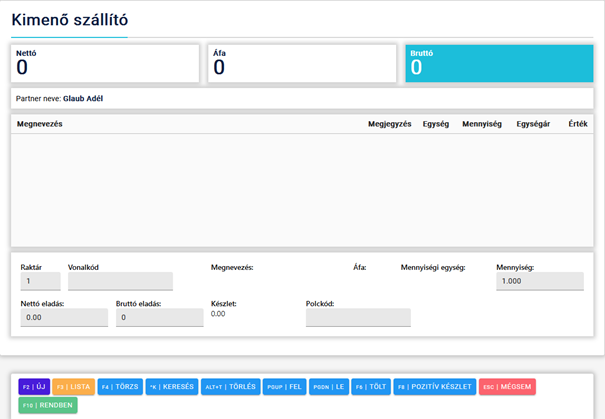Screen dimensions: 605x419
Task: Focus the Polckód input field
Action: click(x=358, y=318)
